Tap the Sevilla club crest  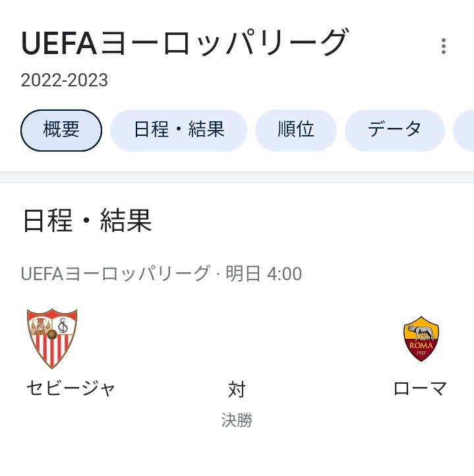point(52,338)
